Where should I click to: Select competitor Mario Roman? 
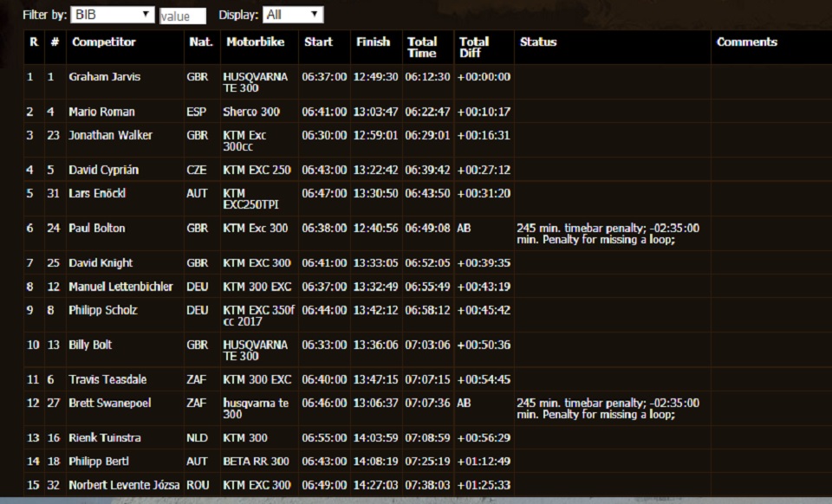(x=101, y=112)
